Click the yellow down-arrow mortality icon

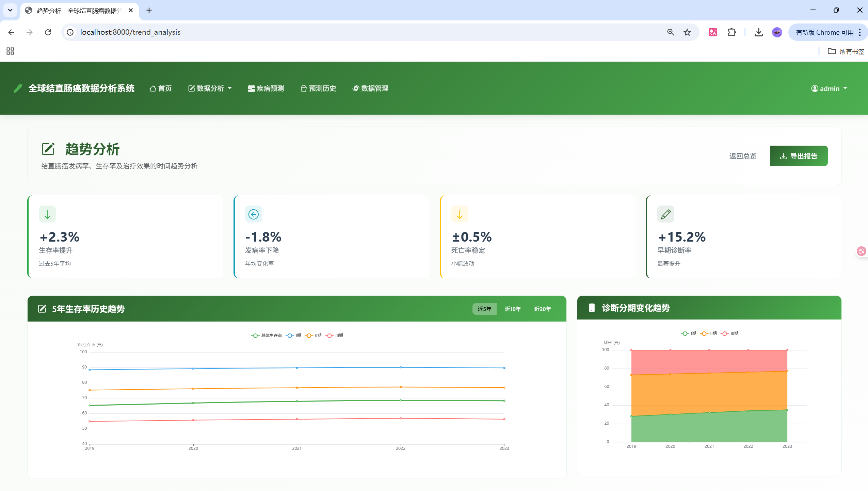click(460, 214)
